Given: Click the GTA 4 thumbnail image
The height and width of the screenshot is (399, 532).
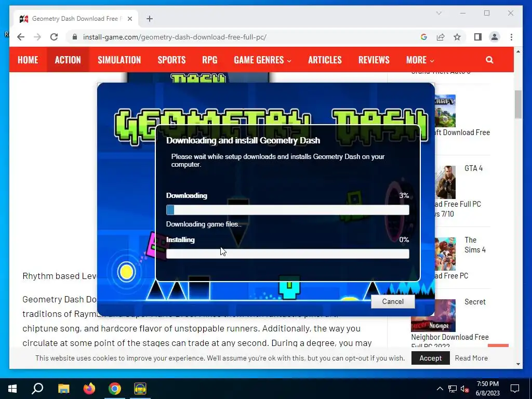Looking at the screenshot, I should pyautogui.click(x=445, y=182).
